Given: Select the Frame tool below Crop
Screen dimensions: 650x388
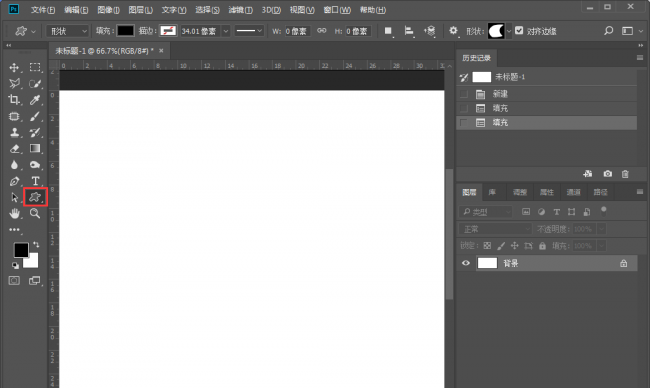Looking at the screenshot, I should coord(14,116).
